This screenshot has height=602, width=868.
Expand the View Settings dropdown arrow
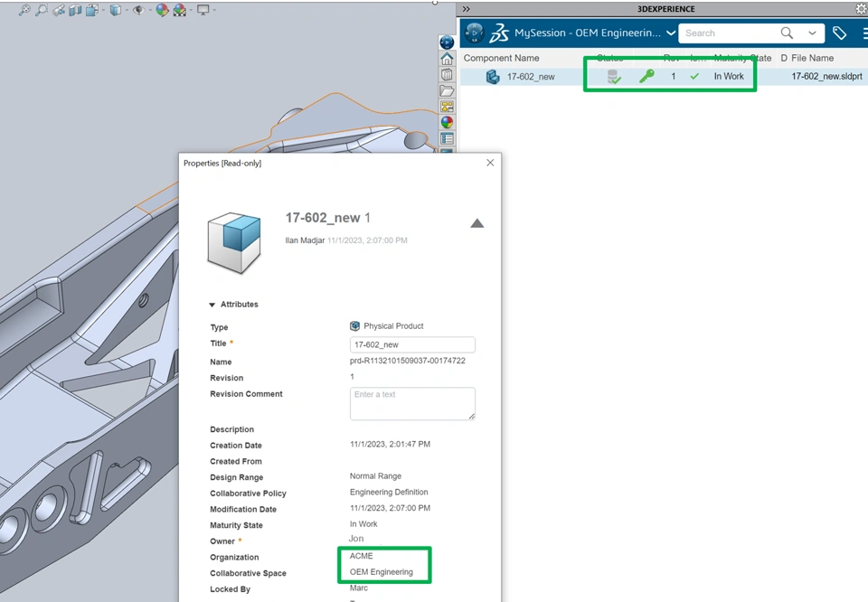point(213,10)
